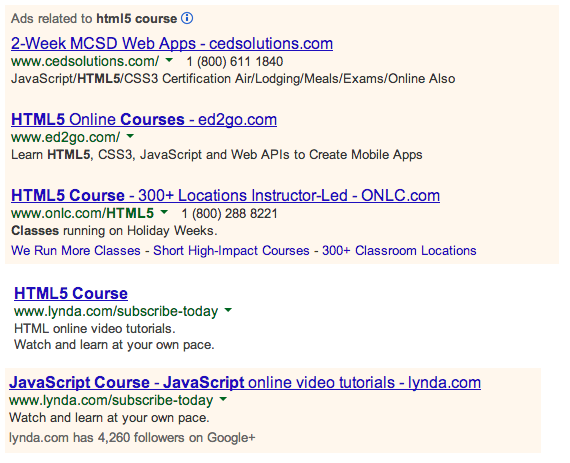Open We Run More Classes sitelink
This screenshot has height=463, width=570.
pos(76,250)
